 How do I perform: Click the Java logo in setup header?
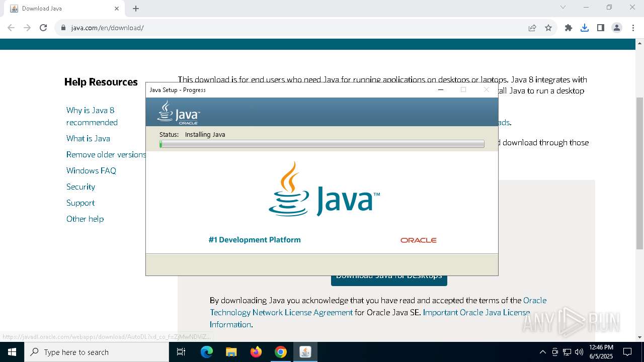coord(179,112)
